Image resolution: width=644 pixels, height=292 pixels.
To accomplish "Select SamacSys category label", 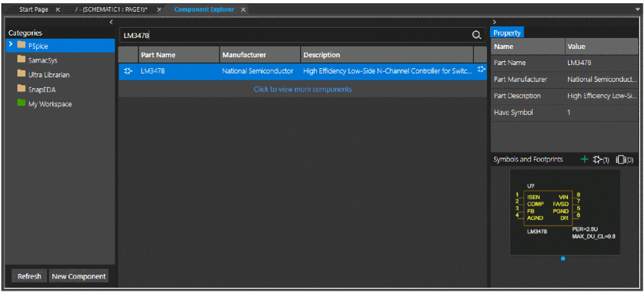I will point(43,61).
